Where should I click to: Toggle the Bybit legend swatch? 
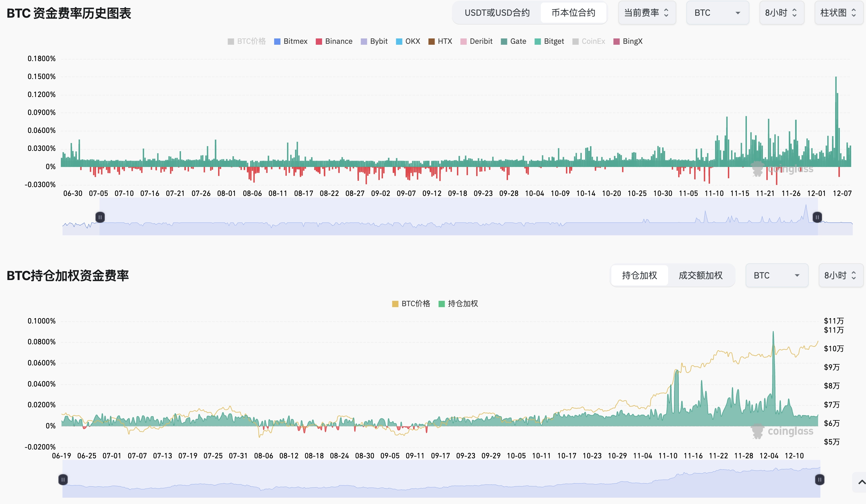point(364,42)
